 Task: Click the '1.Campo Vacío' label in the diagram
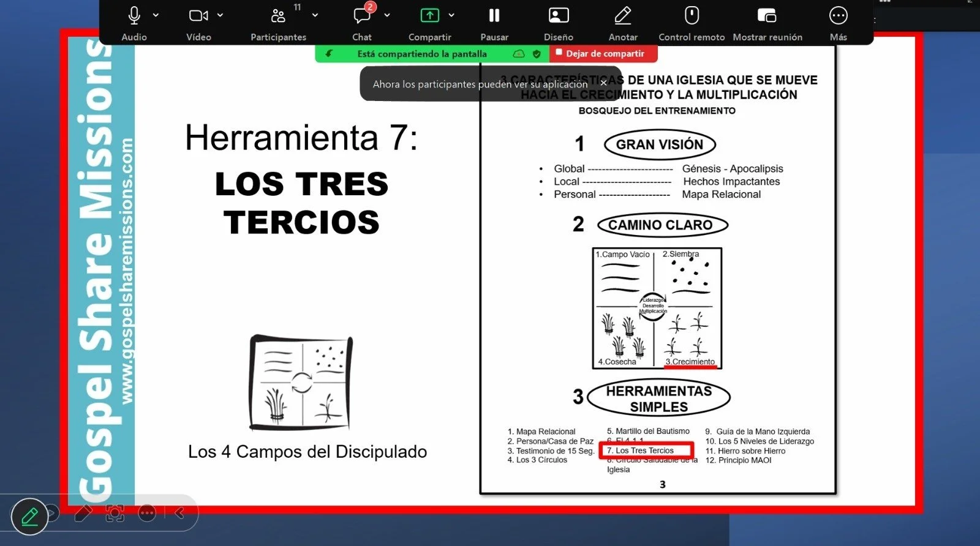click(622, 254)
